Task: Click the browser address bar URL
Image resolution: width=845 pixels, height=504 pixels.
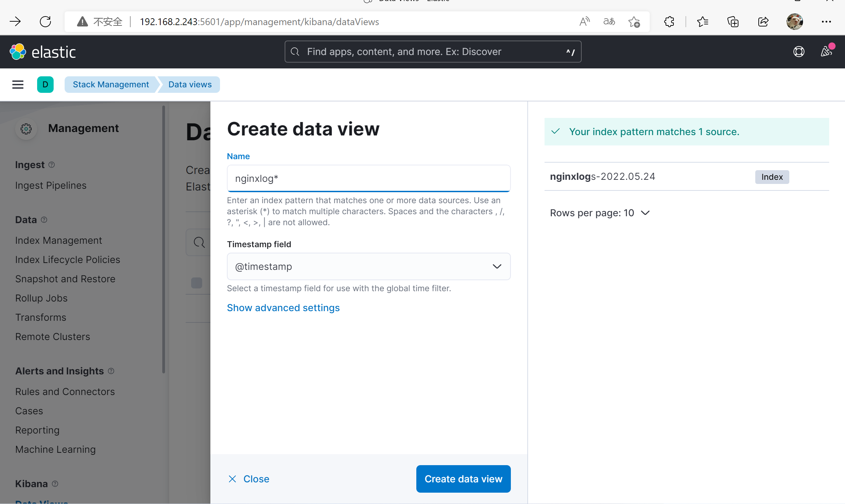Action: click(x=259, y=22)
